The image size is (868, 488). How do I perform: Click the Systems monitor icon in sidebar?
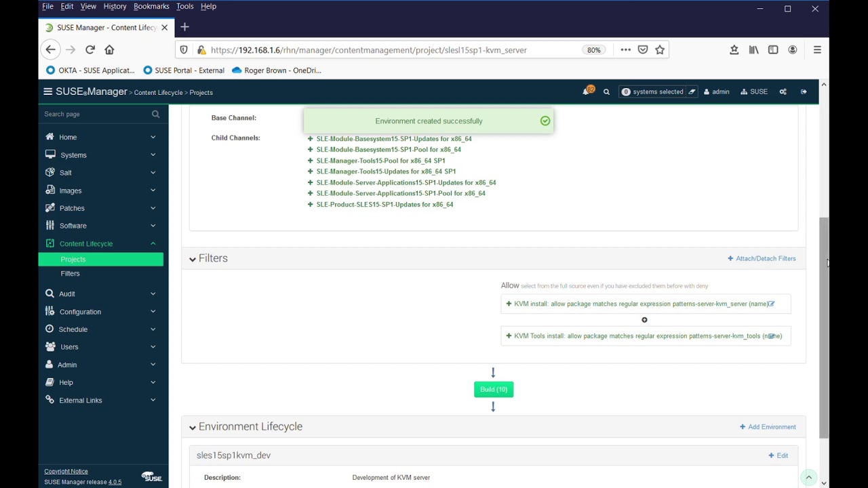pyautogui.click(x=50, y=155)
